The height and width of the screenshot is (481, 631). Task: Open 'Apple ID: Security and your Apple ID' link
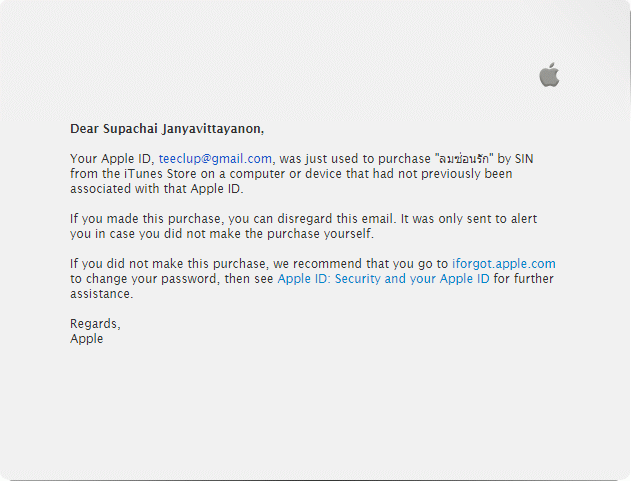(384, 279)
